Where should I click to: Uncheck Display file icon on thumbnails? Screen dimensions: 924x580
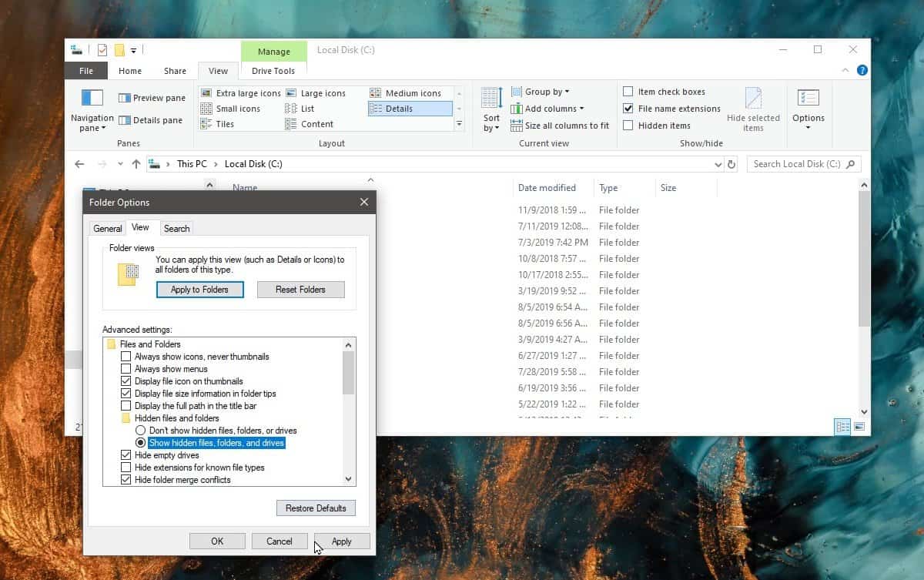[x=126, y=381]
